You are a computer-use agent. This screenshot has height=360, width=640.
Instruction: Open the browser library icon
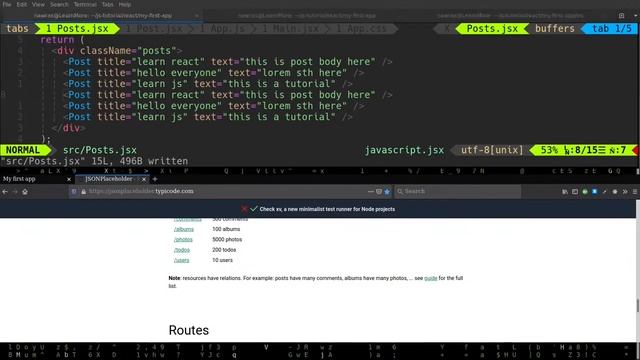(565, 191)
